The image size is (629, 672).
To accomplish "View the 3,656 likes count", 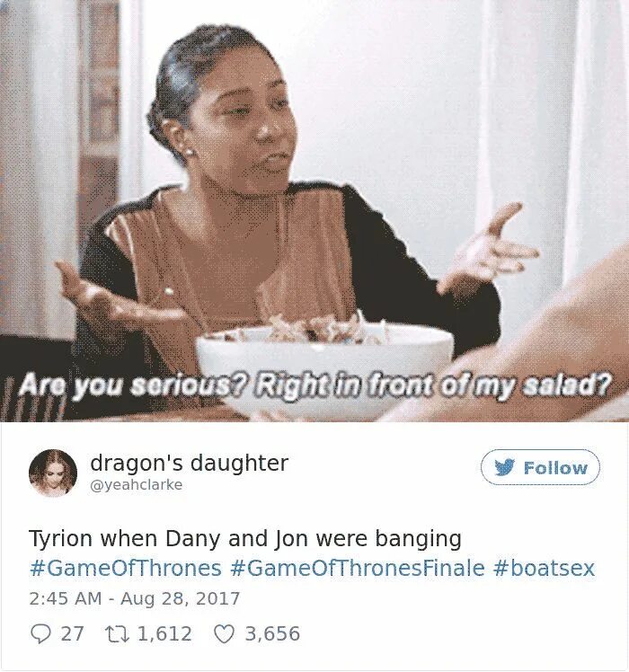I will point(272,634).
